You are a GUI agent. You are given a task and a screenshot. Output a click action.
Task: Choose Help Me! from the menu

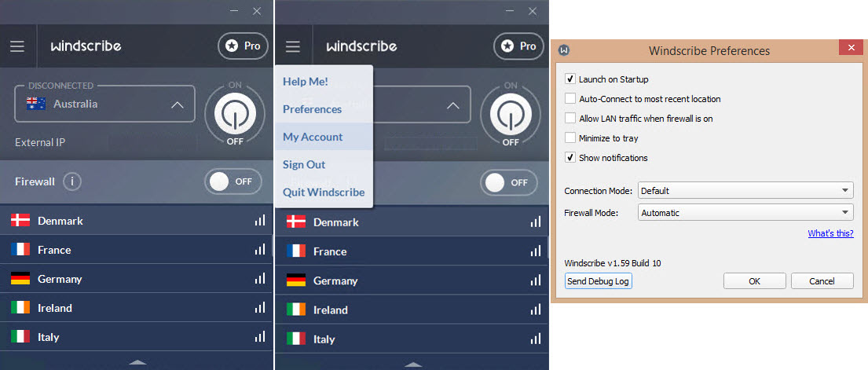324,82
